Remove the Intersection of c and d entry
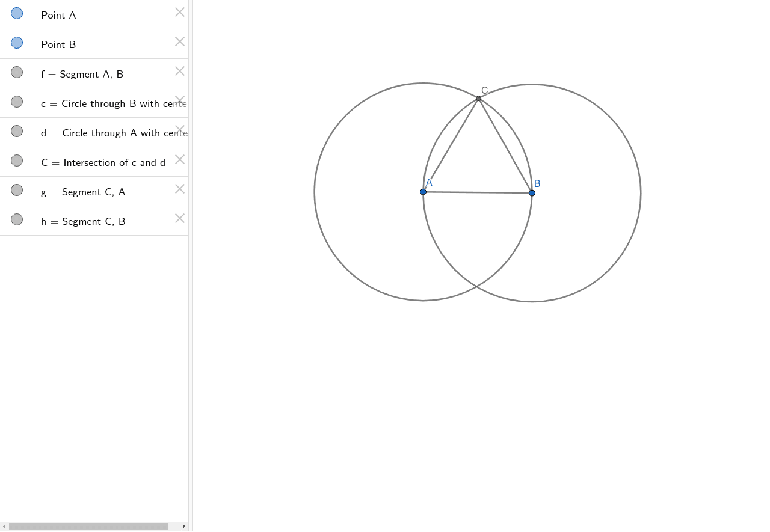The width and height of the screenshot is (770, 532). tap(180, 159)
